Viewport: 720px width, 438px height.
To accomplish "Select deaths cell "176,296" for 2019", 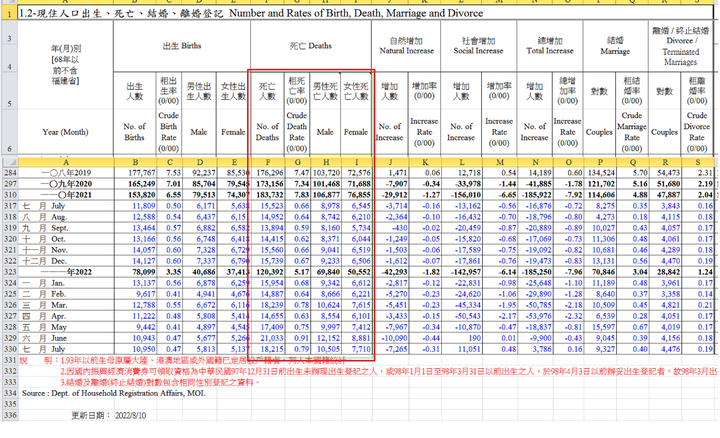I will click(x=268, y=173).
